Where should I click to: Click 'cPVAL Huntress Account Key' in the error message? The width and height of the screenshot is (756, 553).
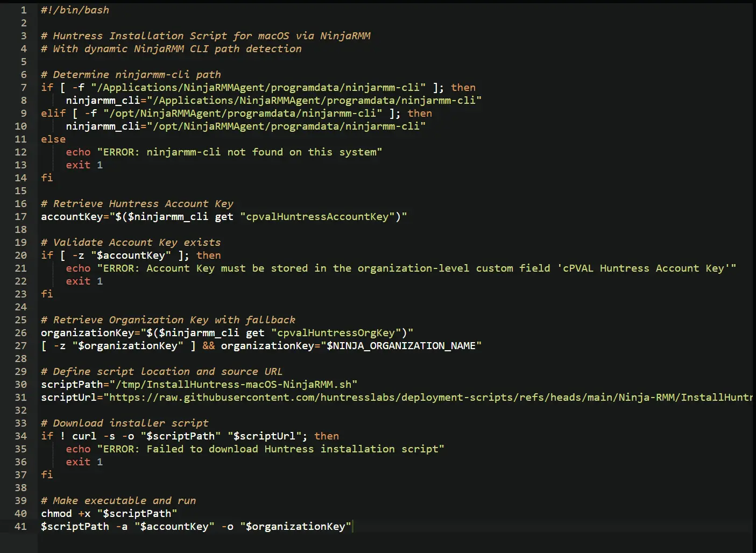(644, 268)
